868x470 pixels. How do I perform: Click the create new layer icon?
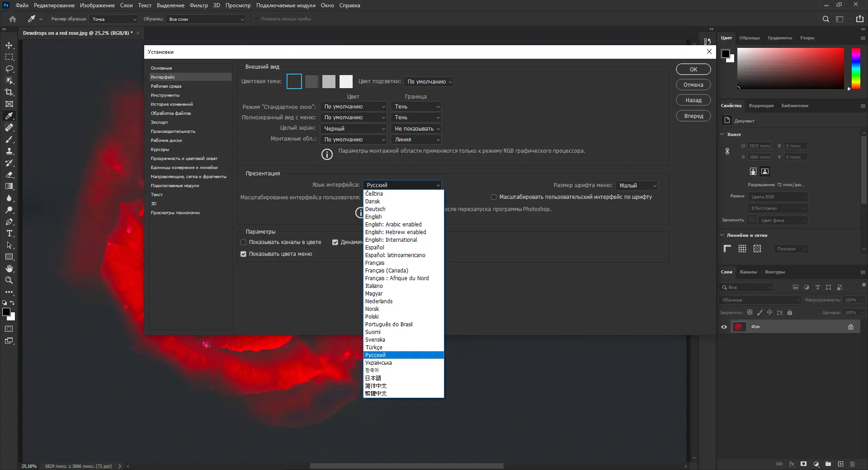click(x=840, y=464)
